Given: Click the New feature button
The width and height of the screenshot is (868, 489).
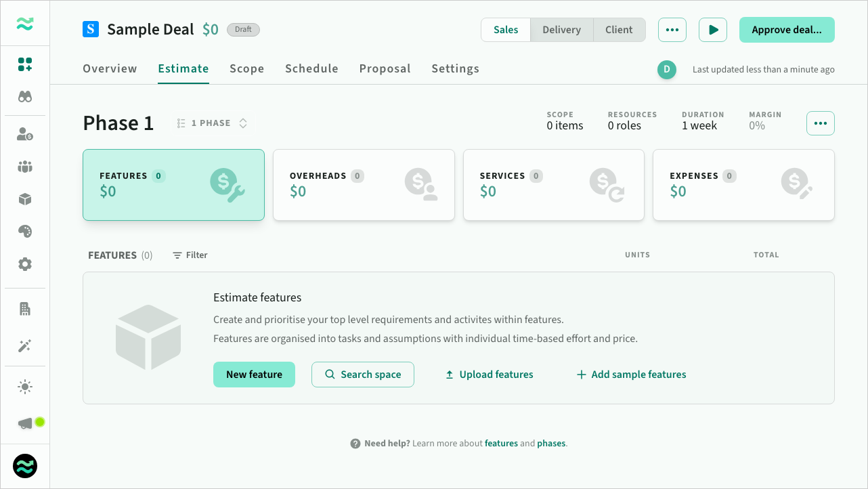Looking at the screenshot, I should (254, 375).
